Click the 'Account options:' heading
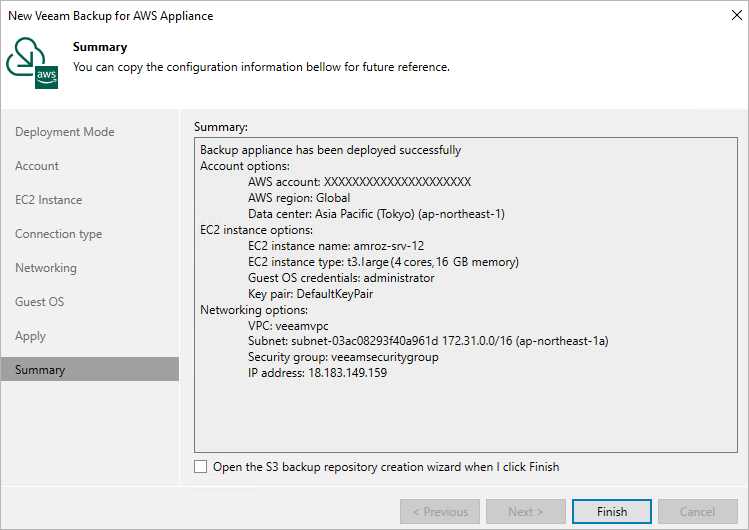 (x=245, y=166)
